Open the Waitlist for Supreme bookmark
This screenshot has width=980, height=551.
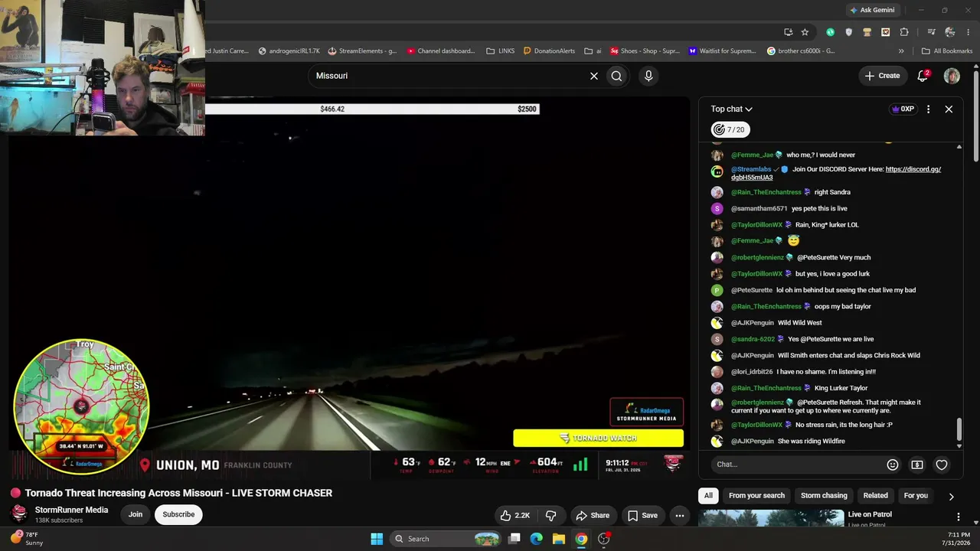pyautogui.click(x=722, y=51)
